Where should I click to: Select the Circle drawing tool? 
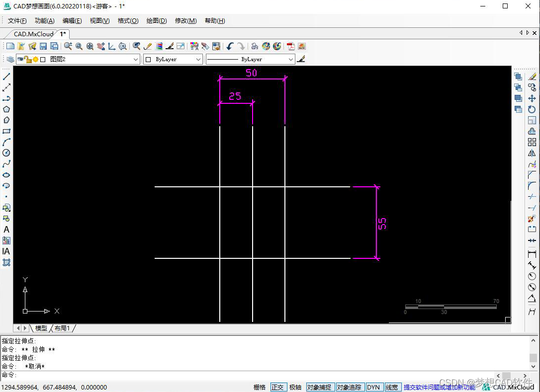pyautogui.click(x=6, y=153)
